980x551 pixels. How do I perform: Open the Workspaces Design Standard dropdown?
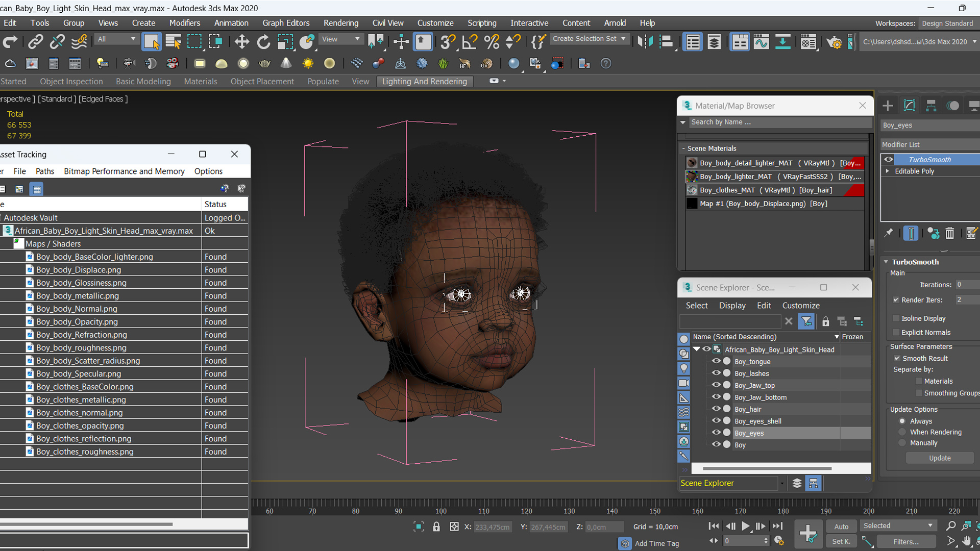[949, 23]
